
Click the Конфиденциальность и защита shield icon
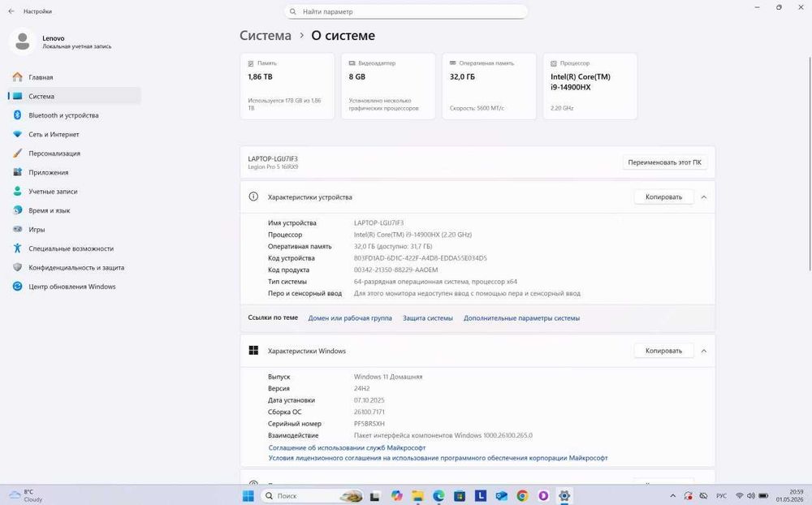point(18,267)
